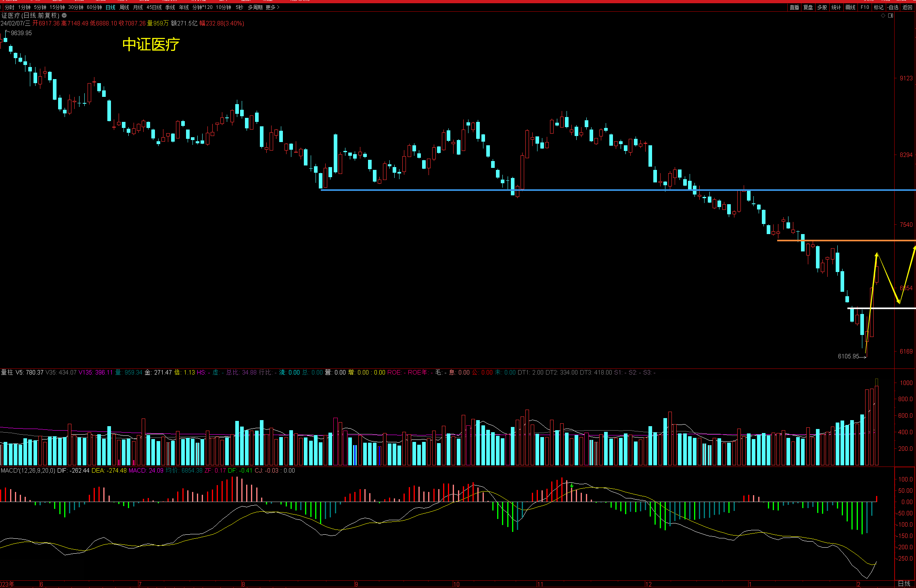Select the orange horizontal resistance line

[847, 241]
